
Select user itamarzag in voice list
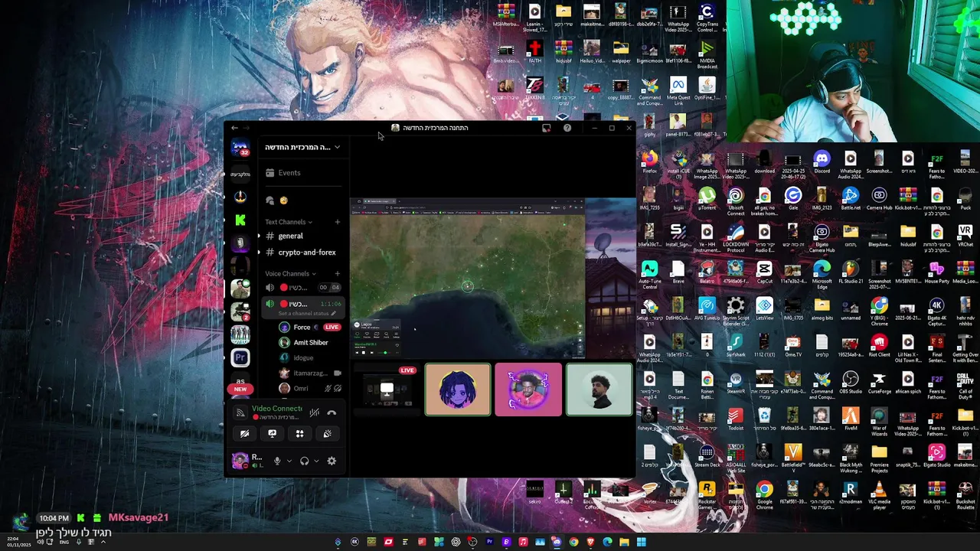click(309, 373)
